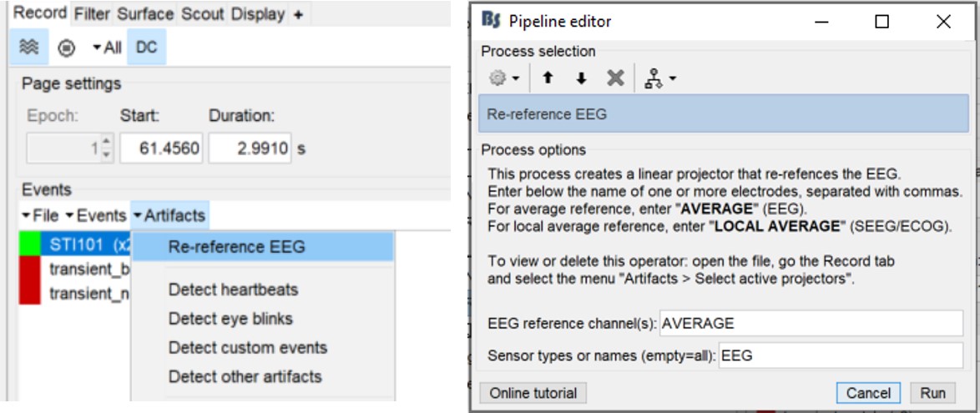980x413 pixels.
Task: Open the pipeline load/save diagram icon menu
Action: tap(659, 78)
